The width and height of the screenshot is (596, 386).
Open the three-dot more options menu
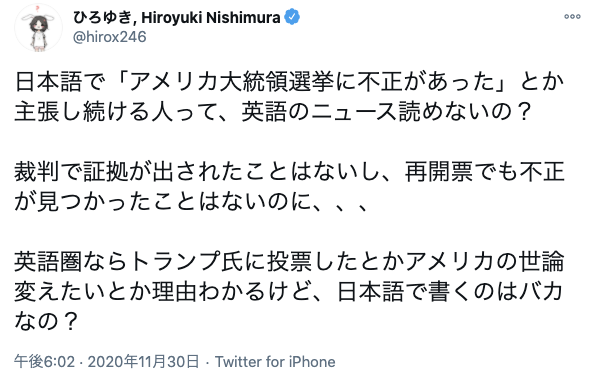coord(572,17)
